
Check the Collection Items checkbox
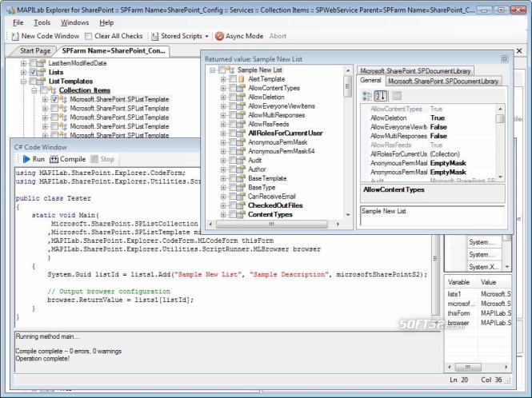click(44, 90)
